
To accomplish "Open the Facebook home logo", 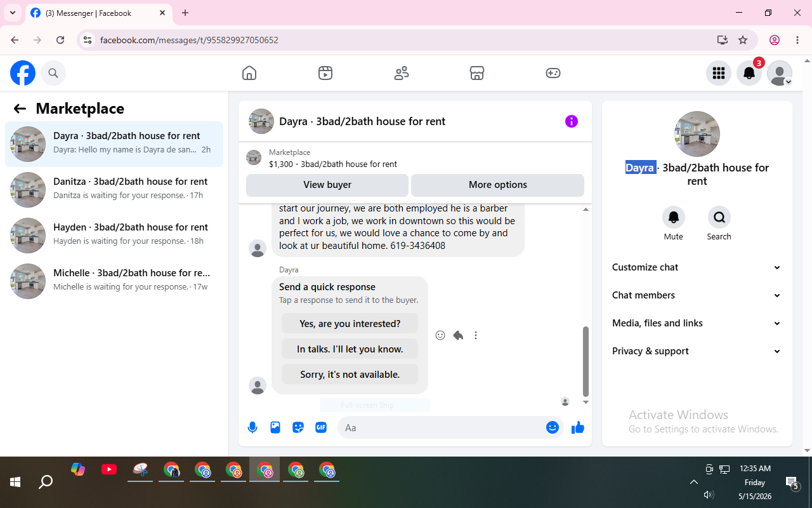I will point(23,73).
